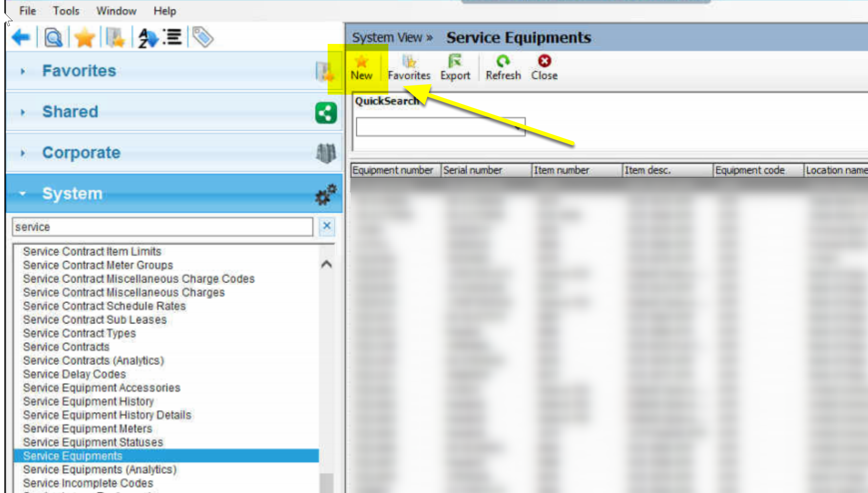
Task: Open the search magnifier tool in toolbar
Action: click(x=53, y=38)
